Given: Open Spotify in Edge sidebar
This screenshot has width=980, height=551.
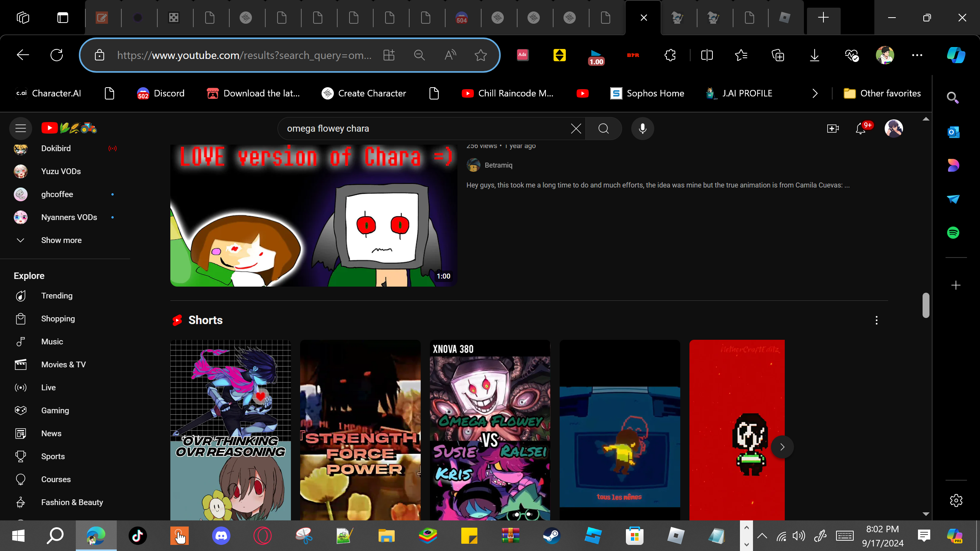Looking at the screenshot, I should [x=953, y=232].
